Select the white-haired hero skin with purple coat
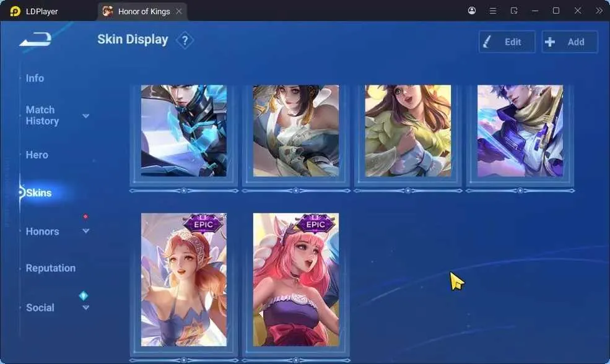This screenshot has width=610, height=364. [x=520, y=131]
